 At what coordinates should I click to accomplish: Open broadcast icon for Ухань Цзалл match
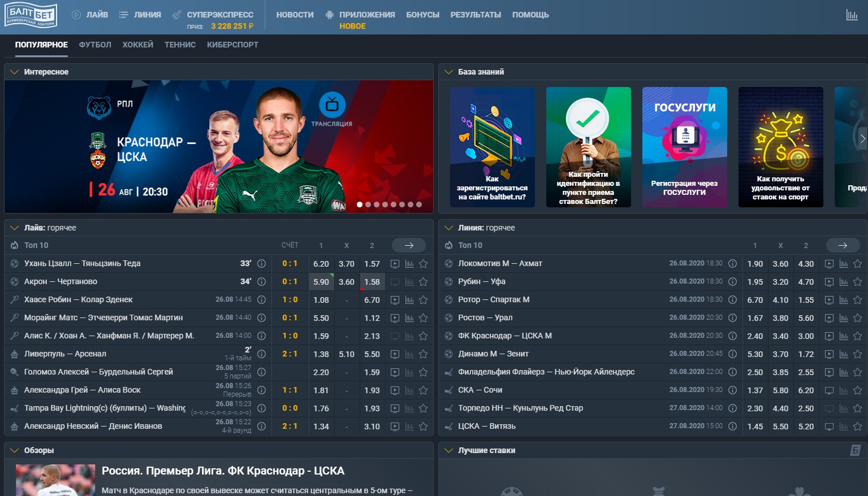point(395,264)
